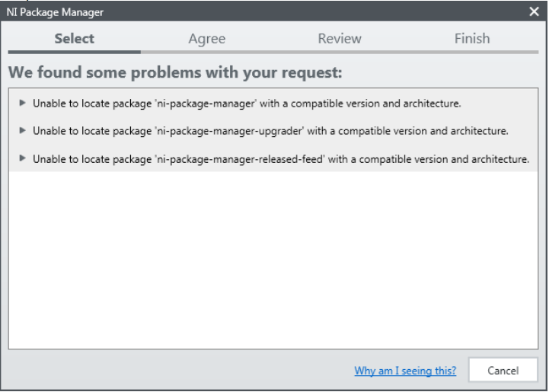Click the empty white area of problems list
The image size is (549, 392).
(274, 259)
